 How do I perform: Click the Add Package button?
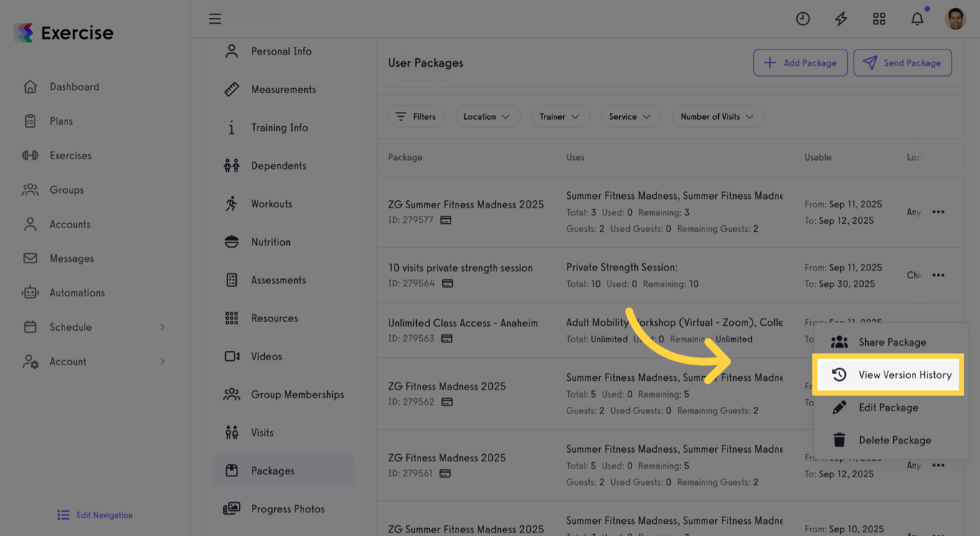[x=800, y=62]
